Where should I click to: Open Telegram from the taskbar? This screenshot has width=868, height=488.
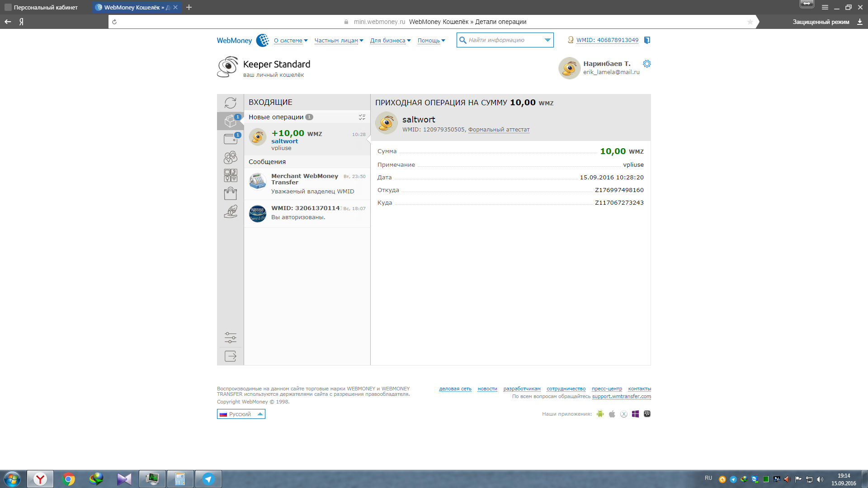[x=208, y=479]
